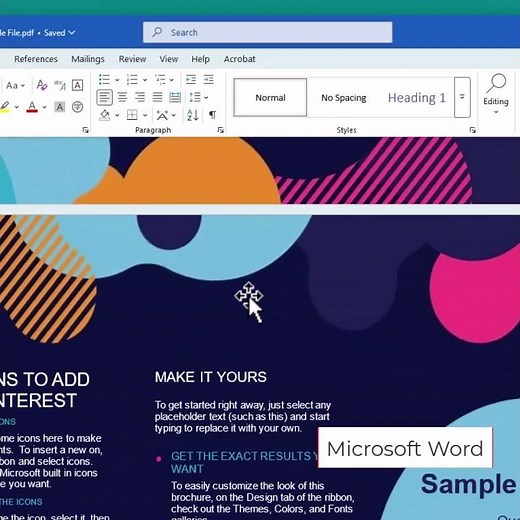The width and height of the screenshot is (520, 520).
Task: Click in the Search box
Action: 268,32
